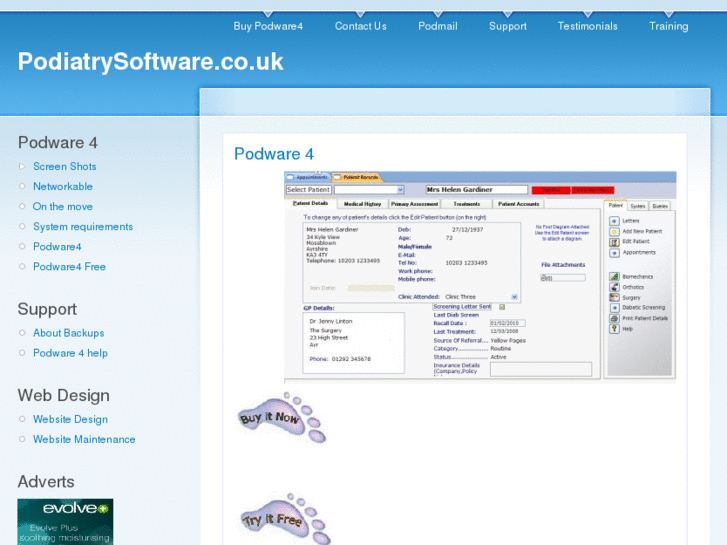The width and height of the screenshot is (727, 545).
Task: Click the PodiatrySoftware.co.uk site title
Action: coord(150,61)
